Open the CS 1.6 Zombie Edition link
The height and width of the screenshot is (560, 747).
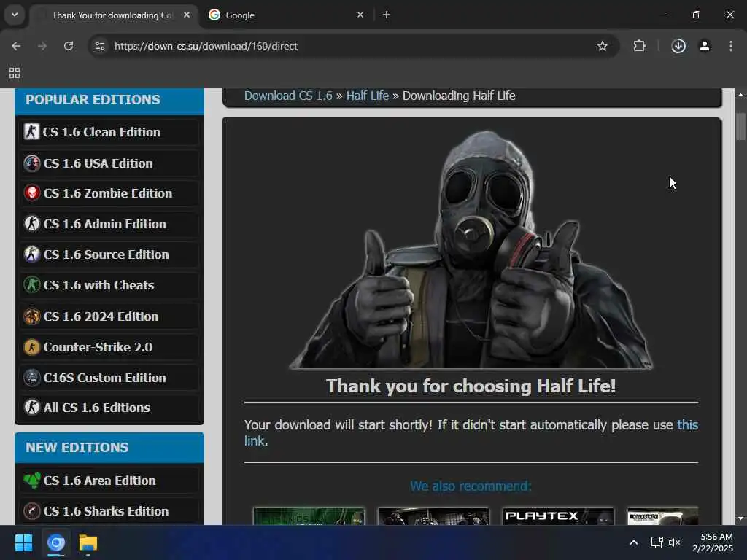(109, 193)
